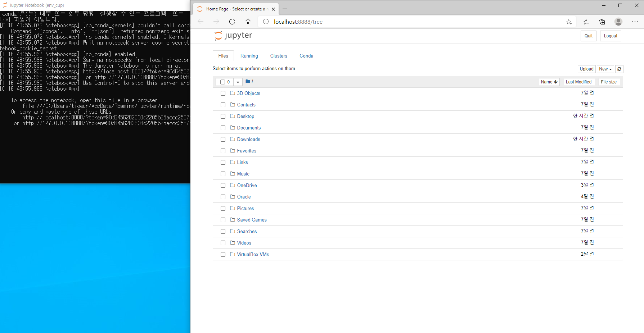Check the 3D Objects checkbox

223,93
